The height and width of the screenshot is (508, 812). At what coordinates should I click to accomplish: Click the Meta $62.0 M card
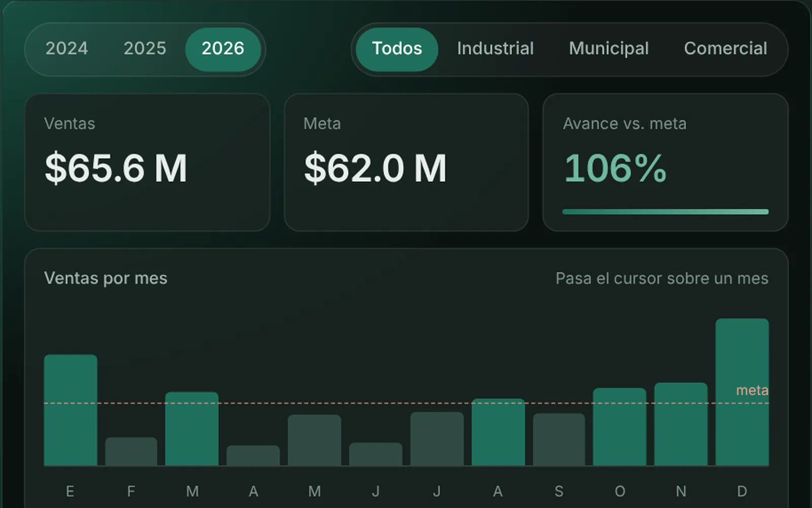point(406,162)
